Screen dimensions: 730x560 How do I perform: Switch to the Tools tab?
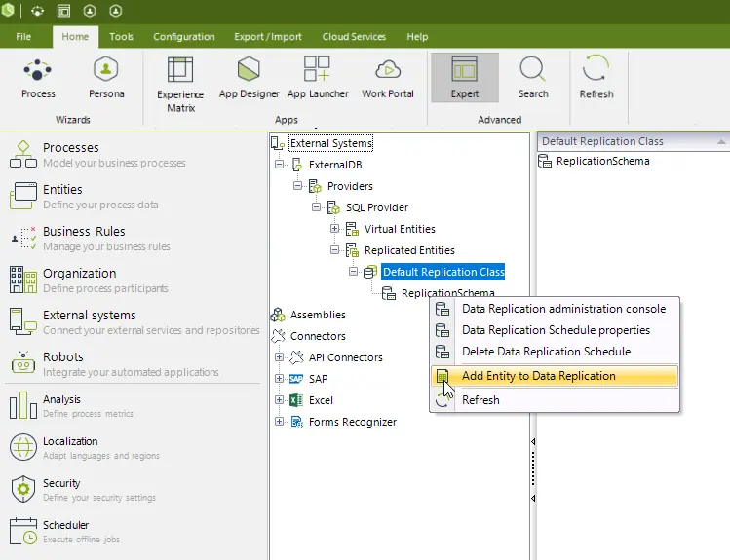(121, 37)
